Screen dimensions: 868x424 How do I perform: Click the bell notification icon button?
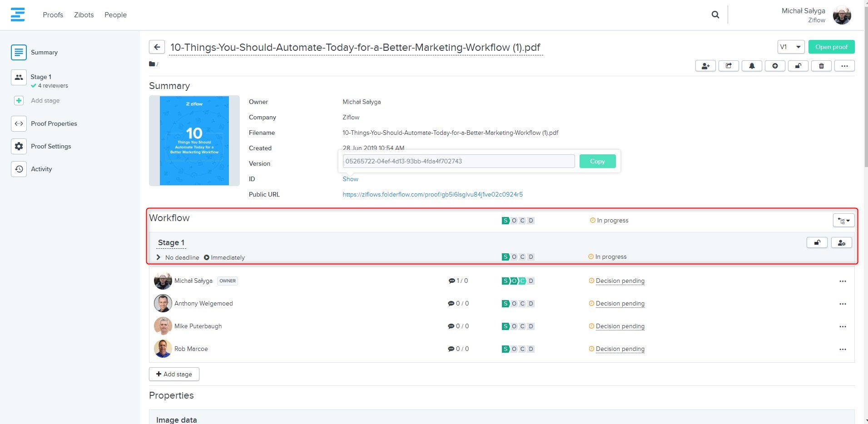click(x=752, y=66)
